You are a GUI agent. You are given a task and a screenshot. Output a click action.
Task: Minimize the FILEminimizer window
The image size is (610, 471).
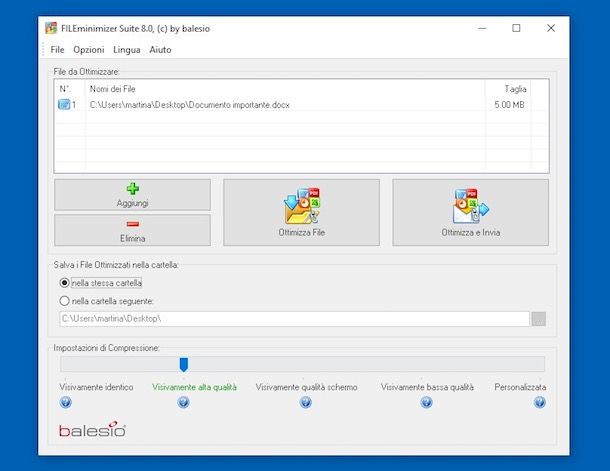pos(482,28)
